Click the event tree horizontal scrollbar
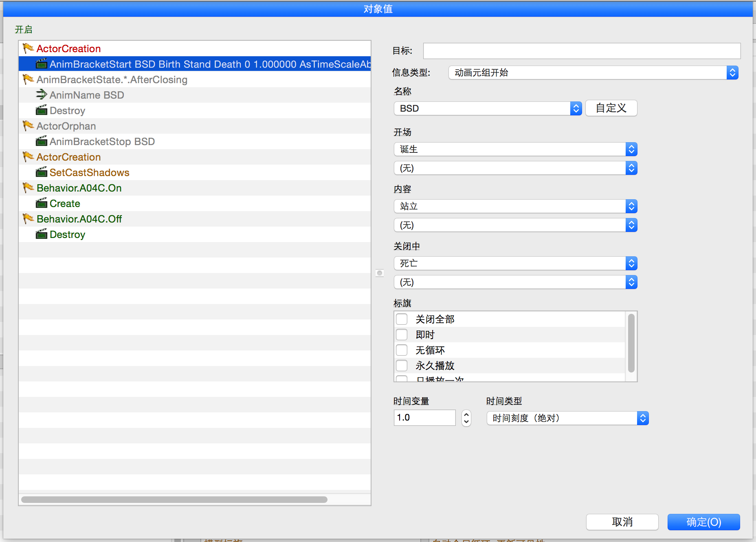 174,500
